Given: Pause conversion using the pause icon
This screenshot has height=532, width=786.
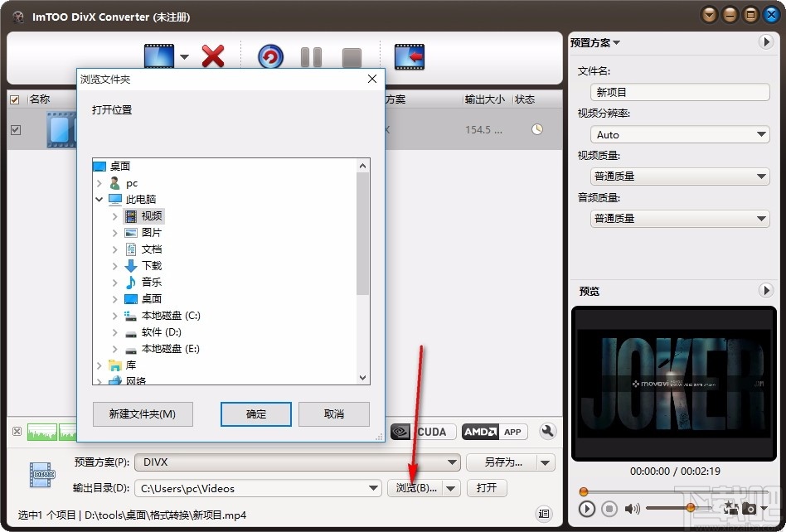Looking at the screenshot, I should (311, 56).
